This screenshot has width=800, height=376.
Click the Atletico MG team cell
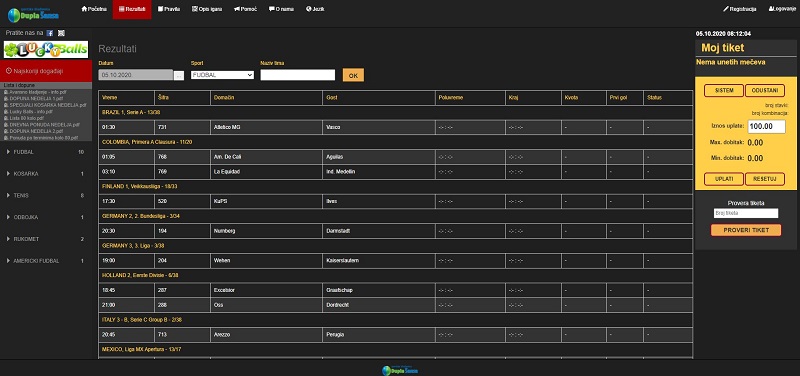point(266,127)
